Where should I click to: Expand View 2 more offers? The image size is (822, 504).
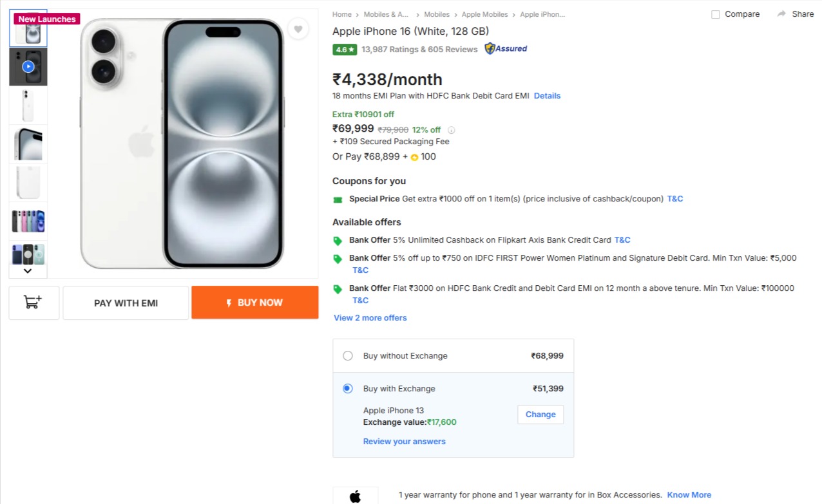(x=370, y=317)
